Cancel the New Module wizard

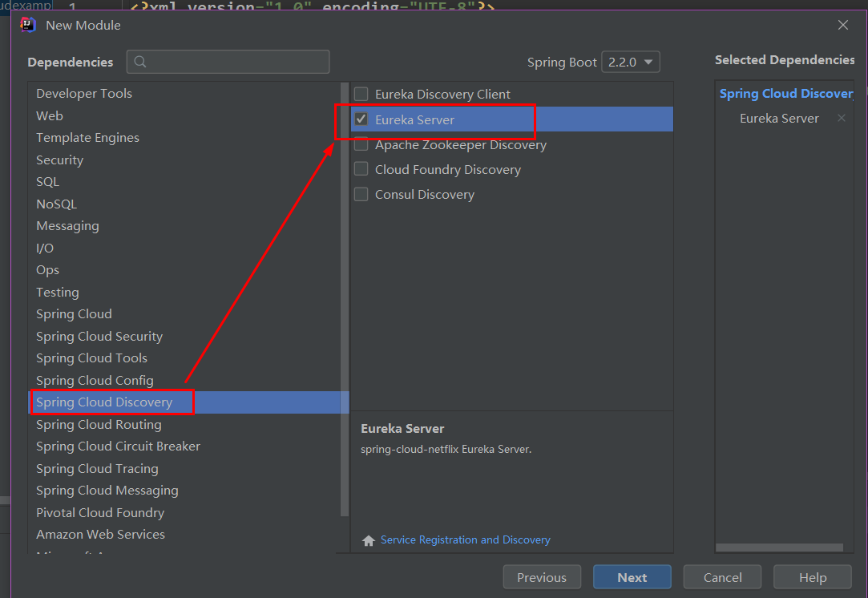[x=722, y=577]
